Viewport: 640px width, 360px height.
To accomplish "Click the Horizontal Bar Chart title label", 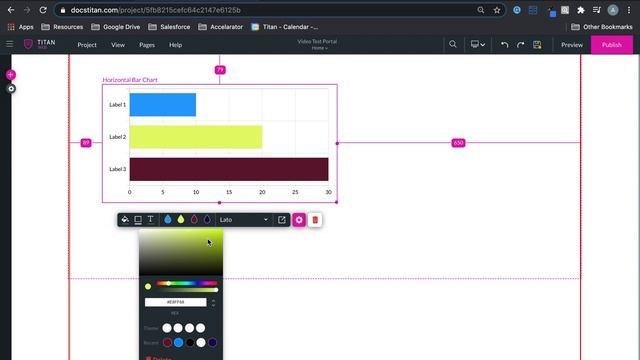I will pyautogui.click(x=130, y=80).
